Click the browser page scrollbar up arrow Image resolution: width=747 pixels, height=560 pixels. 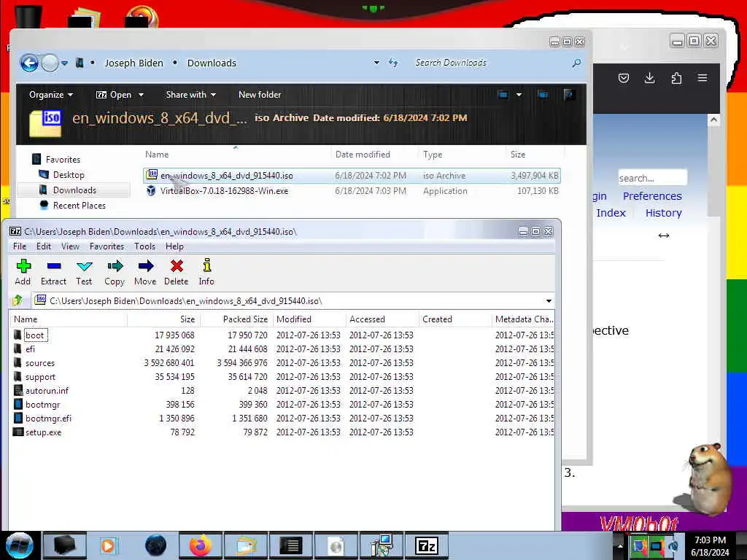[713, 120]
